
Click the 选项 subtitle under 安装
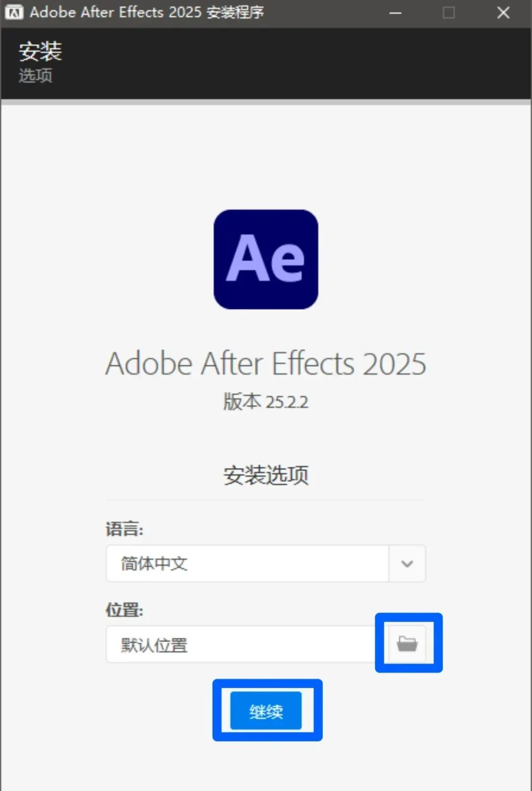pyautogui.click(x=35, y=75)
